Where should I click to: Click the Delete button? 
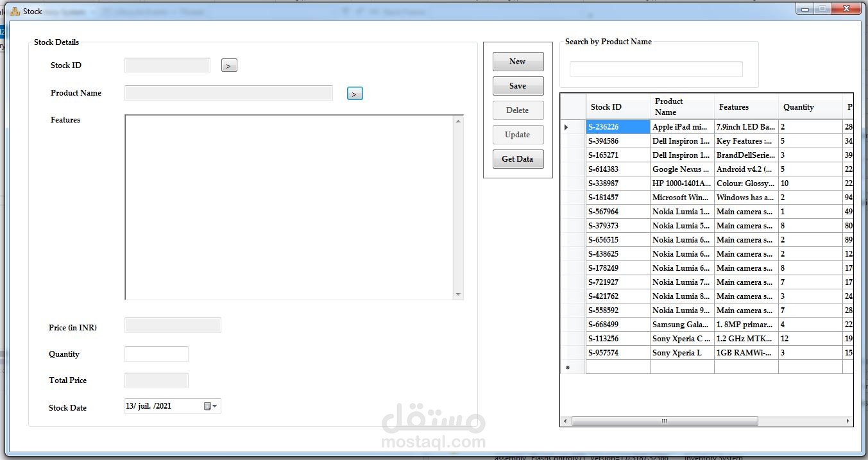[x=518, y=110]
